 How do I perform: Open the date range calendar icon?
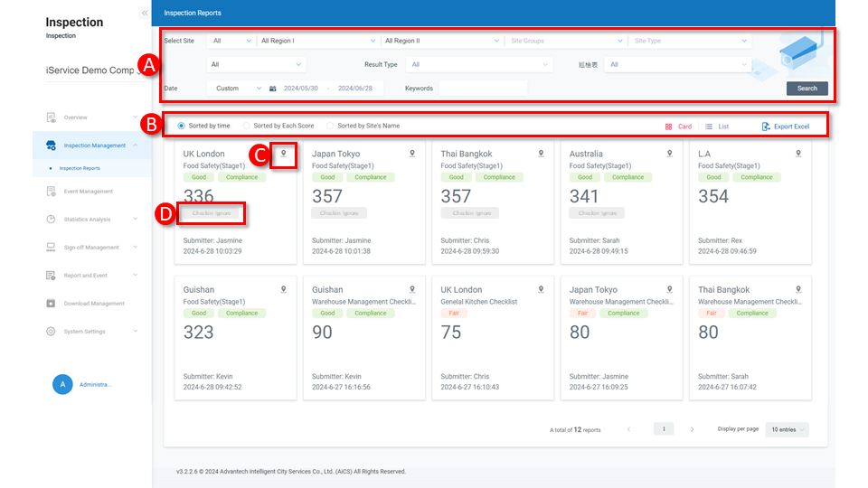click(x=273, y=89)
